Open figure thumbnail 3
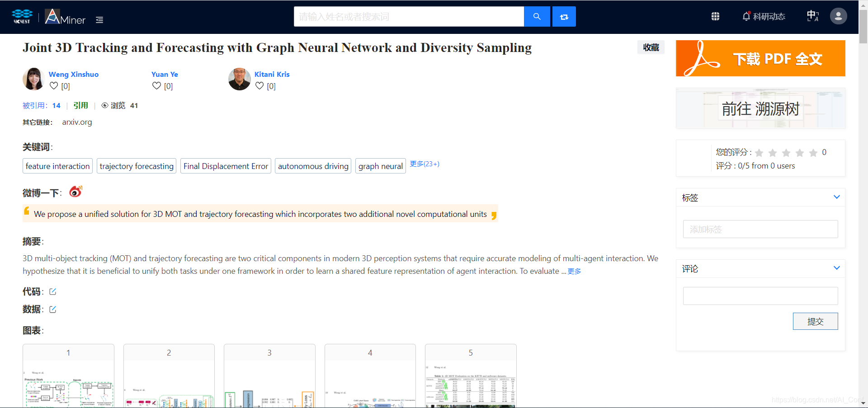This screenshot has width=868, height=408. pyautogui.click(x=269, y=376)
